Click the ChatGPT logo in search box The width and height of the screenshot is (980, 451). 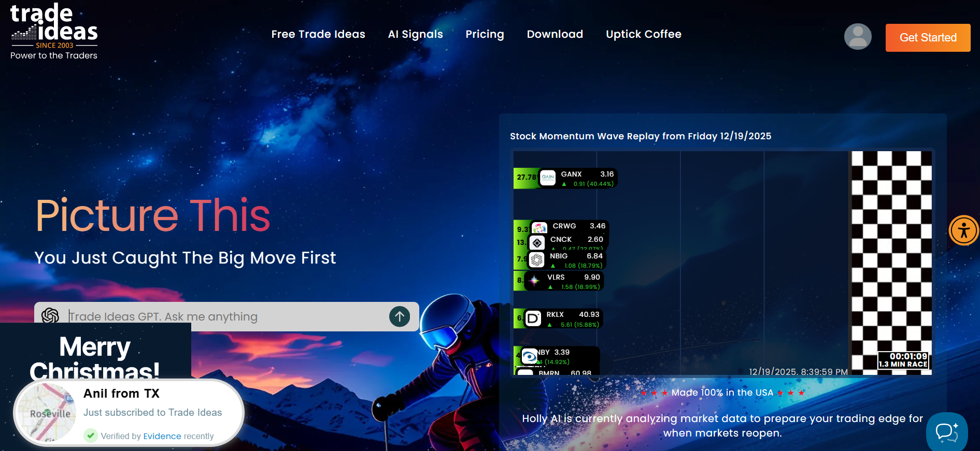click(50, 316)
